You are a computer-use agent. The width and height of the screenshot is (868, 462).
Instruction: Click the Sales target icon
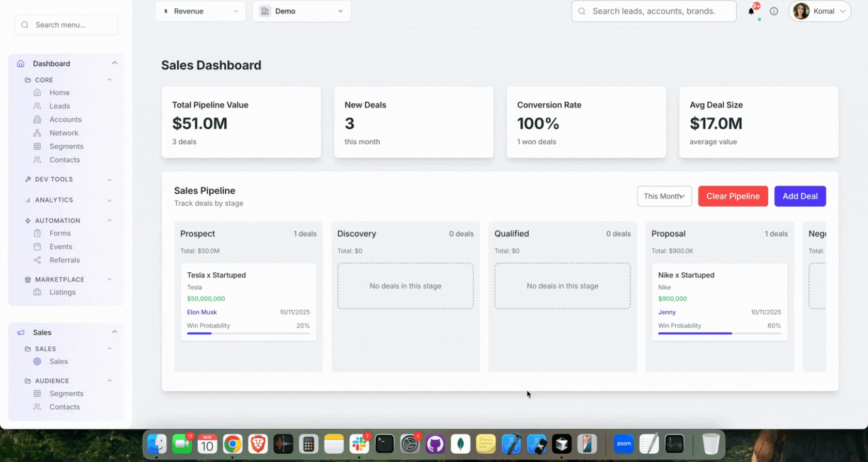[37, 361]
